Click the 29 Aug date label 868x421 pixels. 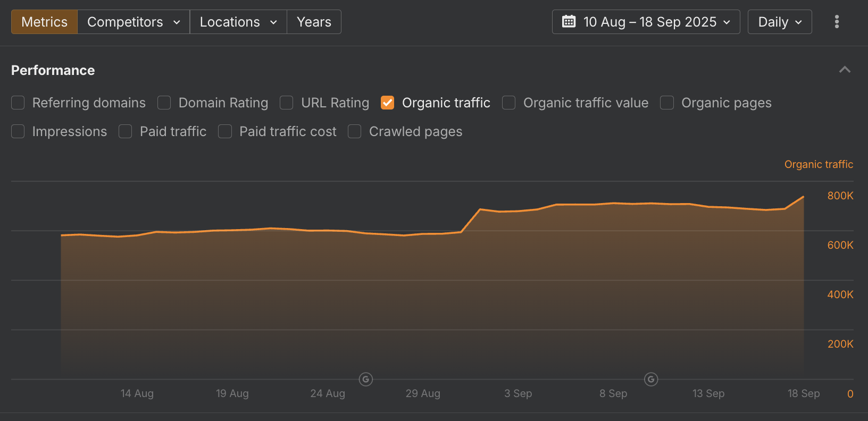point(423,393)
